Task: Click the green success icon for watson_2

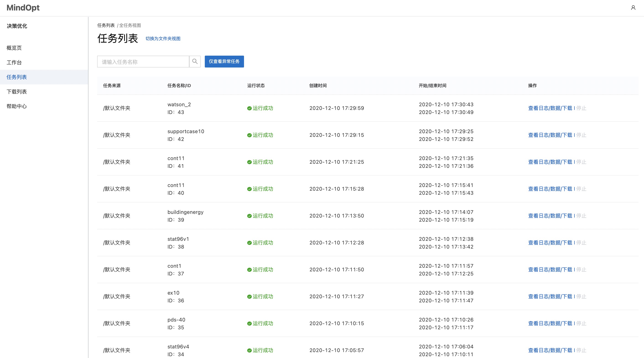Action: click(249, 108)
